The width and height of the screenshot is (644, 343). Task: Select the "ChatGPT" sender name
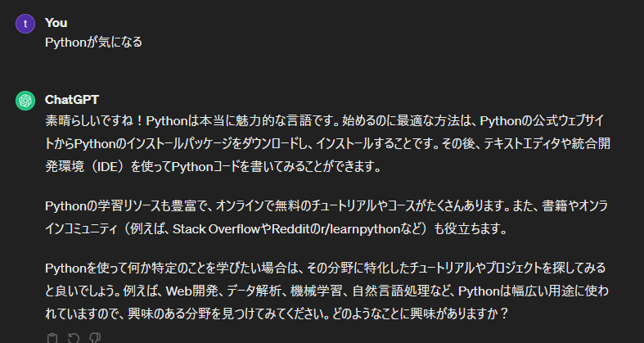coord(72,100)
